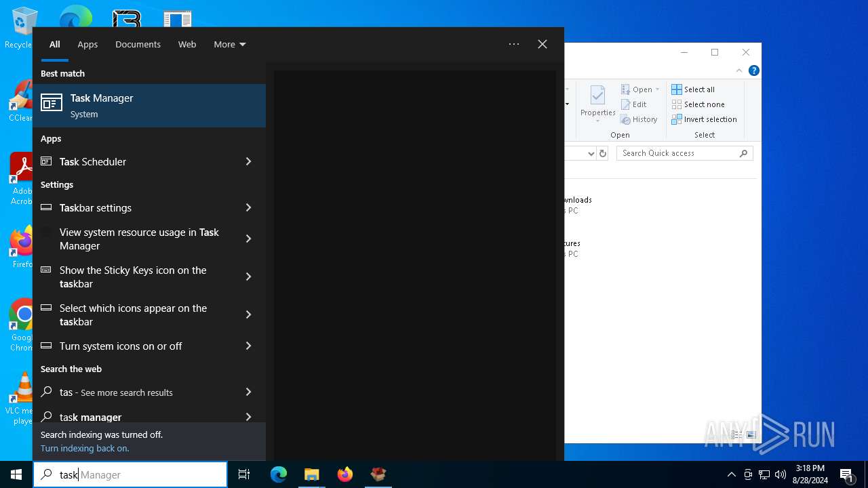Click the volume tray icon
868x488 pixels.
(781, 474)
